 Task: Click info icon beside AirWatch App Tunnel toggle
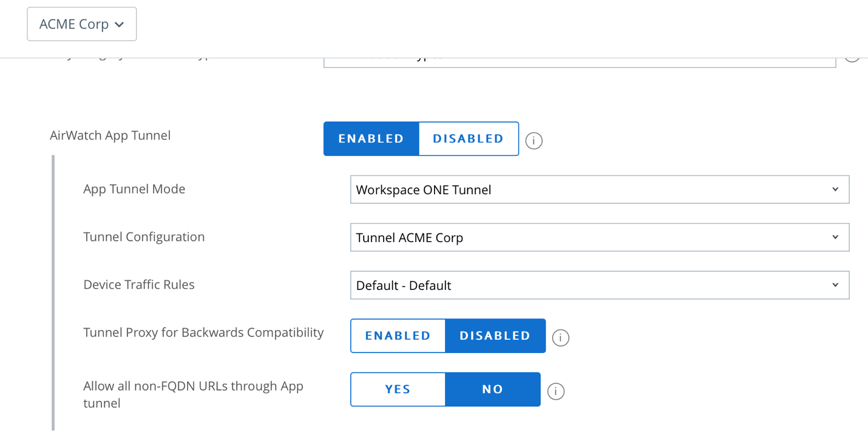[534, 141]
